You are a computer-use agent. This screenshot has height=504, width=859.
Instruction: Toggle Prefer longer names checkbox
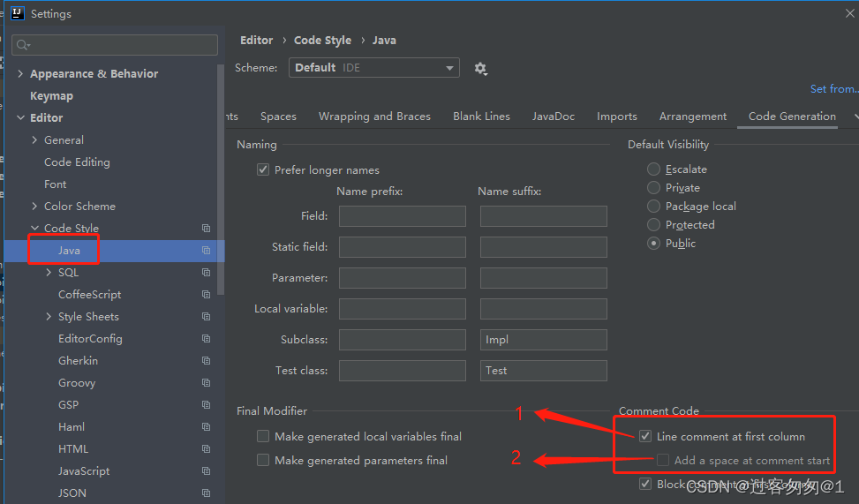(x=263, y=169)
